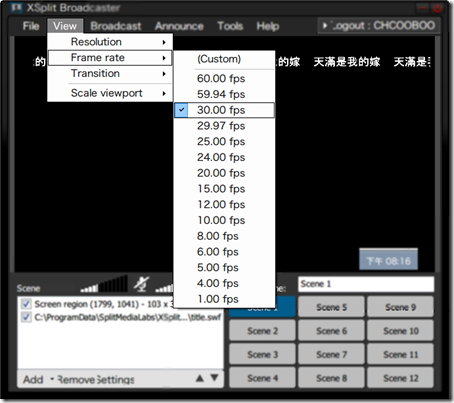Click Remove source button

(x=76, y=379)
